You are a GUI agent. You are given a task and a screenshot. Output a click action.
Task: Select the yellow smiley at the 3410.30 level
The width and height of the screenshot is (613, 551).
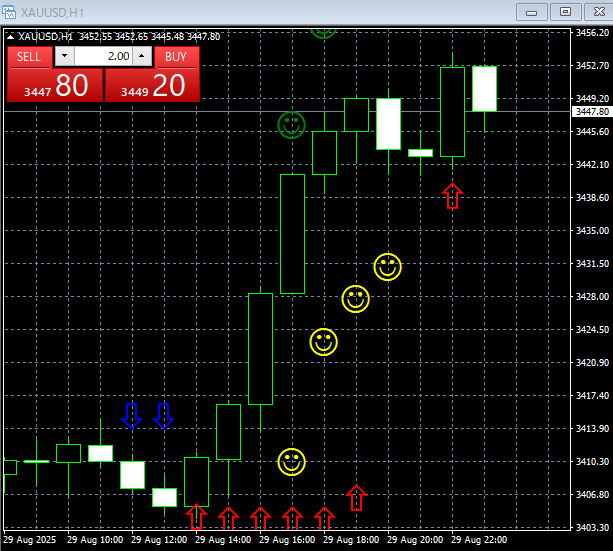coord(291,462)
